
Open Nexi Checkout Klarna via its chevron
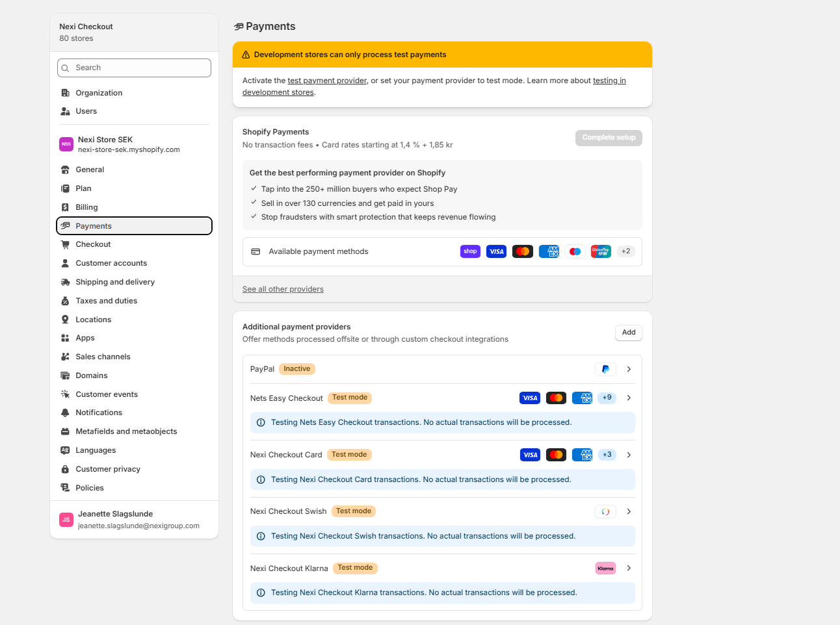(629, 568)
